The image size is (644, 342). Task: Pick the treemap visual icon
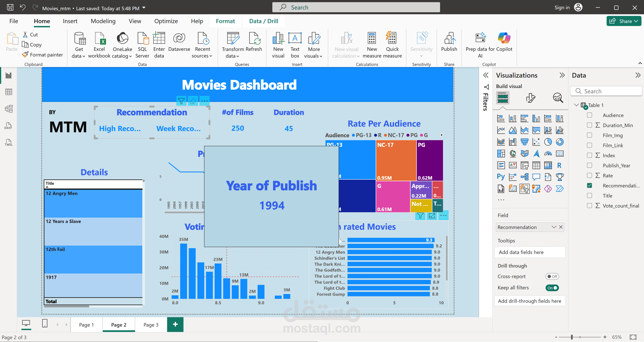501,154
